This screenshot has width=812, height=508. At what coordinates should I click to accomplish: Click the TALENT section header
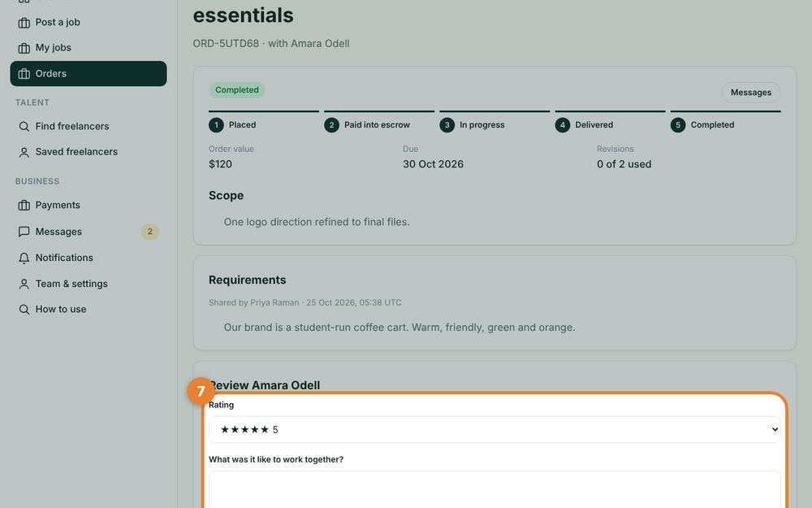(32, 102)
